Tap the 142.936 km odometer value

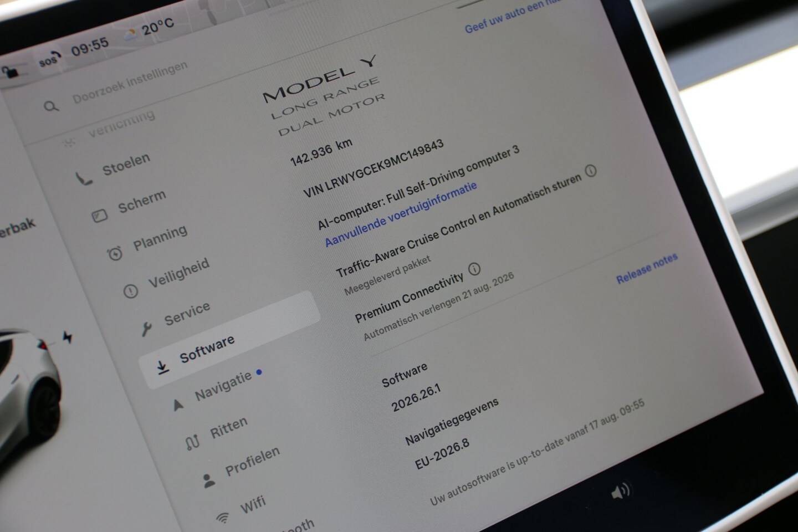[x=321, y=152]
